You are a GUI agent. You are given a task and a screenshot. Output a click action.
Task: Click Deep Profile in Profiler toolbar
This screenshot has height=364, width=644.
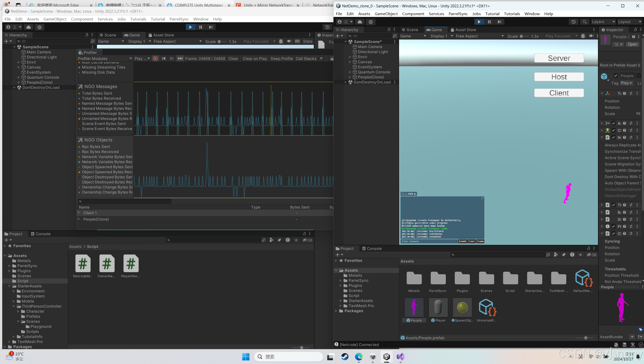[282, 58]
